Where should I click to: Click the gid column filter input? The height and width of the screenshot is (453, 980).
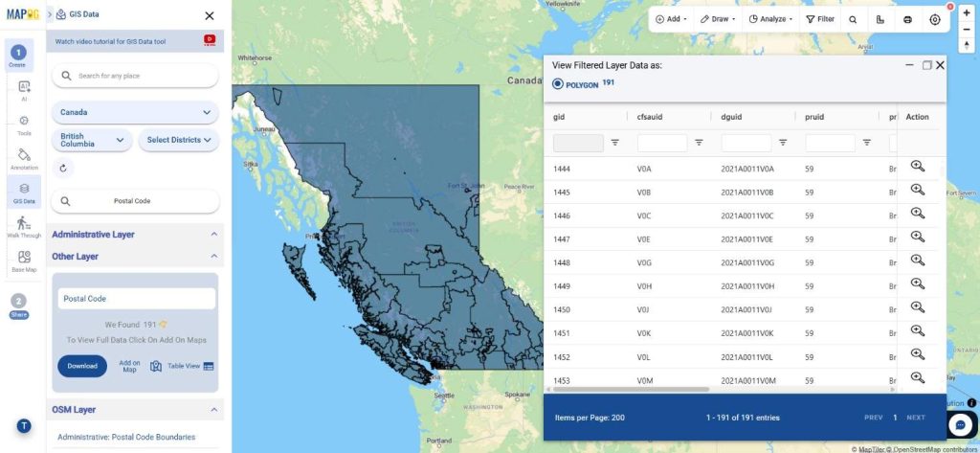(x=578, y=144)
